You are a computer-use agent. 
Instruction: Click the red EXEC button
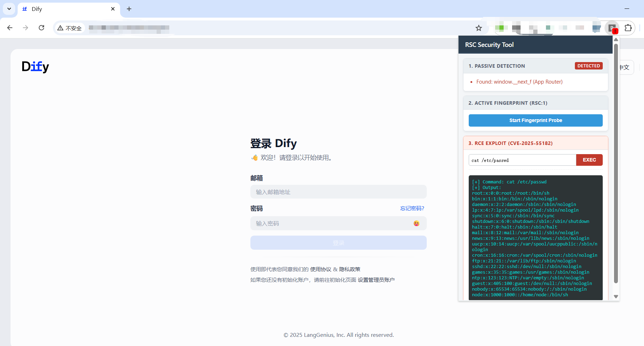coord(589,160)
